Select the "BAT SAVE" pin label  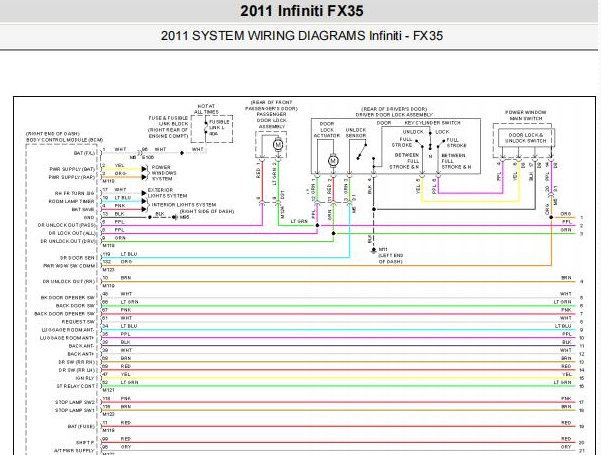pos(83,209)
